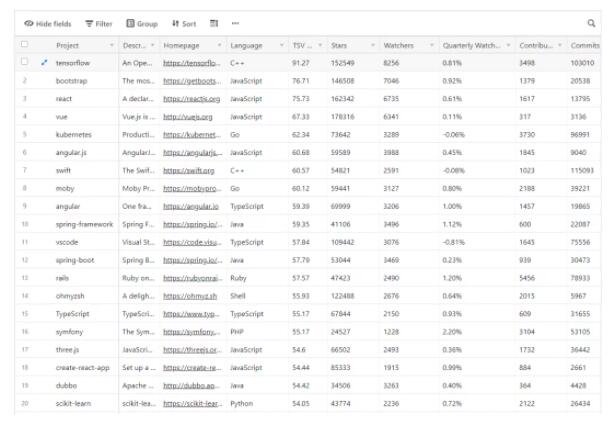
Task: Select the commits value 115093
Action: pos(582,171)
